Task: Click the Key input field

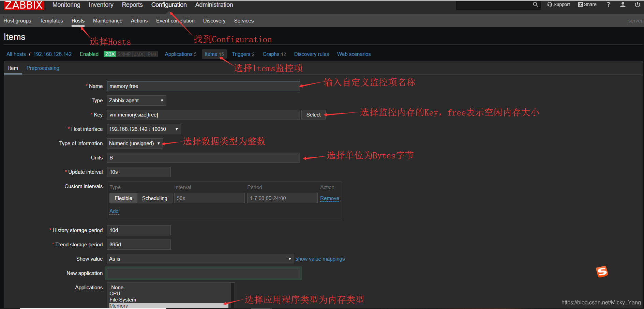Action: coord(204,115)
